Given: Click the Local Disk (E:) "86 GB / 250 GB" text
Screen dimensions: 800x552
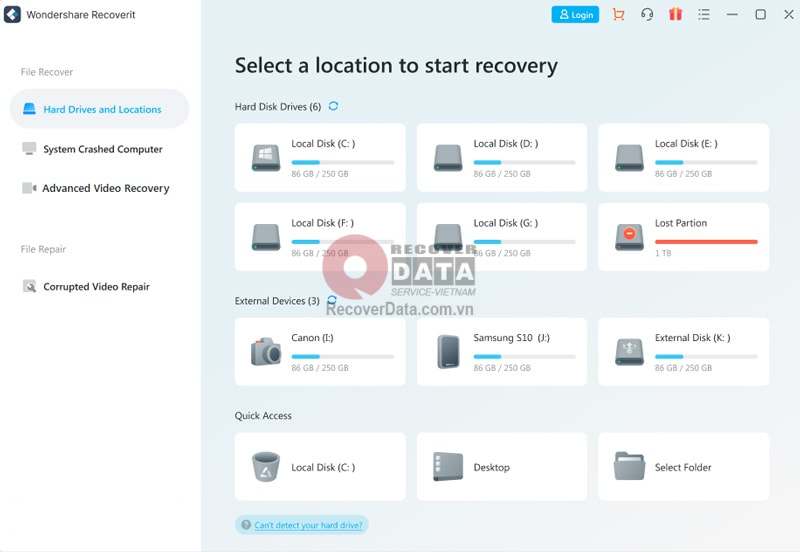Looking at the screenshot, I should [683, 174].
